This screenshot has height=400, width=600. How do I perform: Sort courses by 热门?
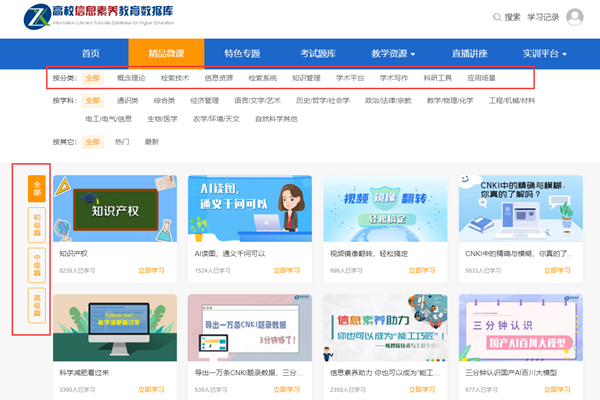122,142
